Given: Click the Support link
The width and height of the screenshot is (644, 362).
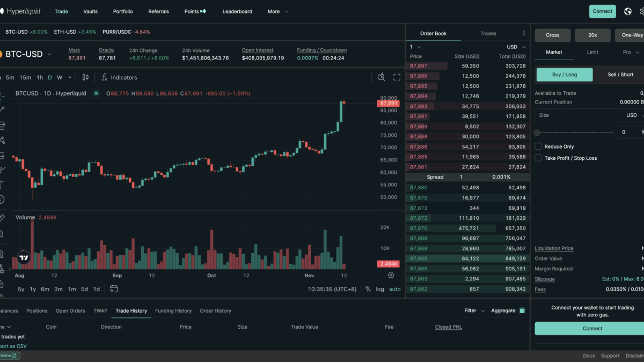Looking at the screenshot, I should (x=610, y=356).
